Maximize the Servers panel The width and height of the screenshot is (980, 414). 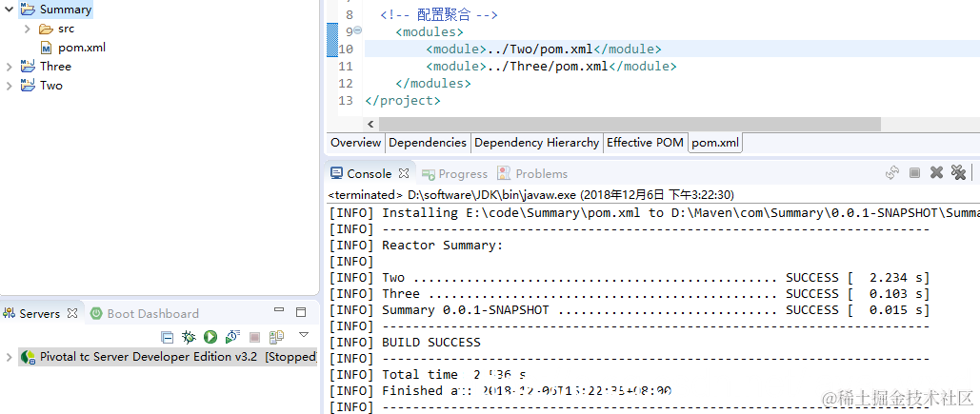pyautogui.click(x=301, y=311)
